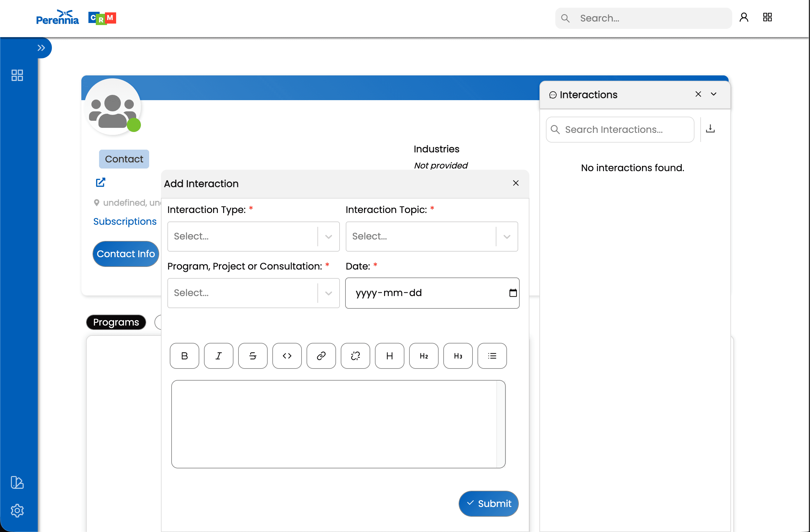Image resolution: width=810 pixels, height=532 pixels.
Task: Collapse the Interactions panel with the chevron
Action: click(x=714, y=94)
